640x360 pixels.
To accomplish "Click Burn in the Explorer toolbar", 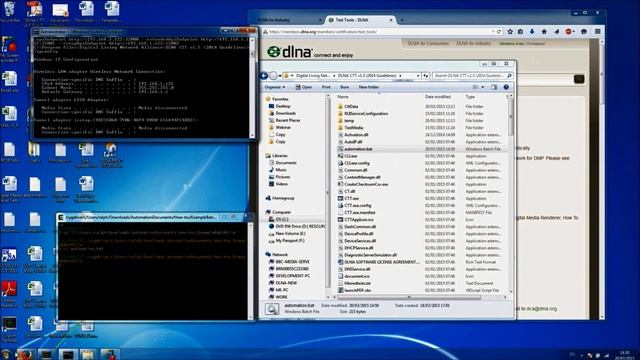I will (344, 87).
